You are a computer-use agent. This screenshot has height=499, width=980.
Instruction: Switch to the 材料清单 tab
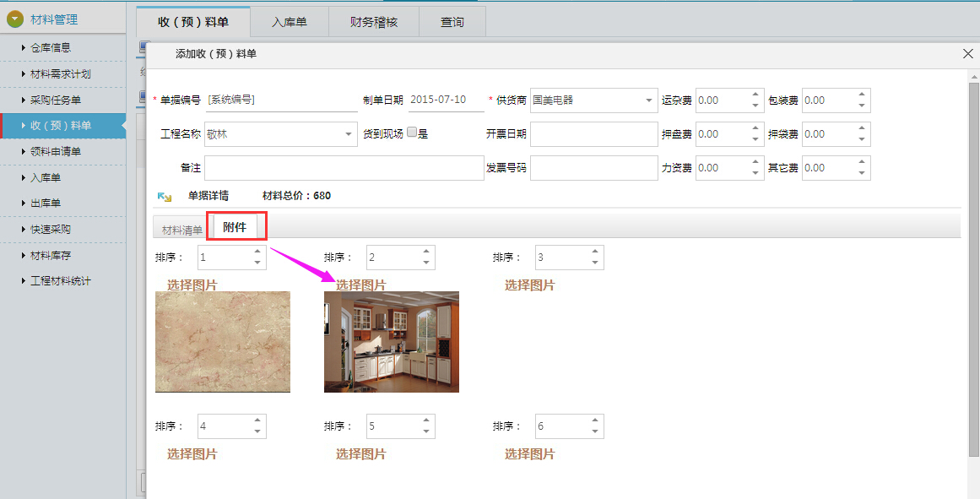point(181,230)
